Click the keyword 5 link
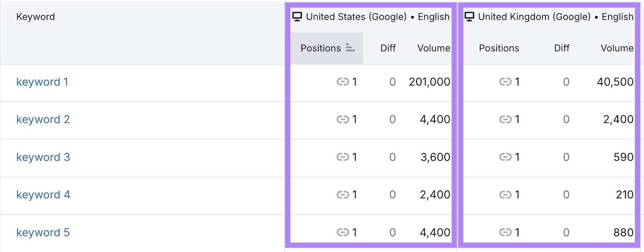This screenshot has height=252, width=644. click(x=43, y=232)
